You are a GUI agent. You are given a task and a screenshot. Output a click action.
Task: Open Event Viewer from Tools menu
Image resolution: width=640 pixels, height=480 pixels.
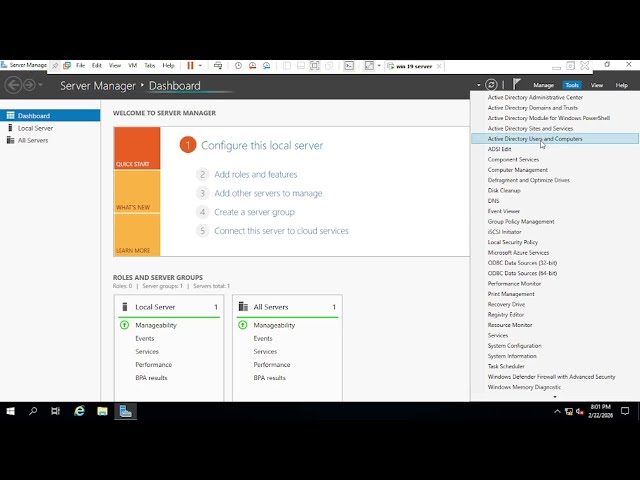(504, 211)
